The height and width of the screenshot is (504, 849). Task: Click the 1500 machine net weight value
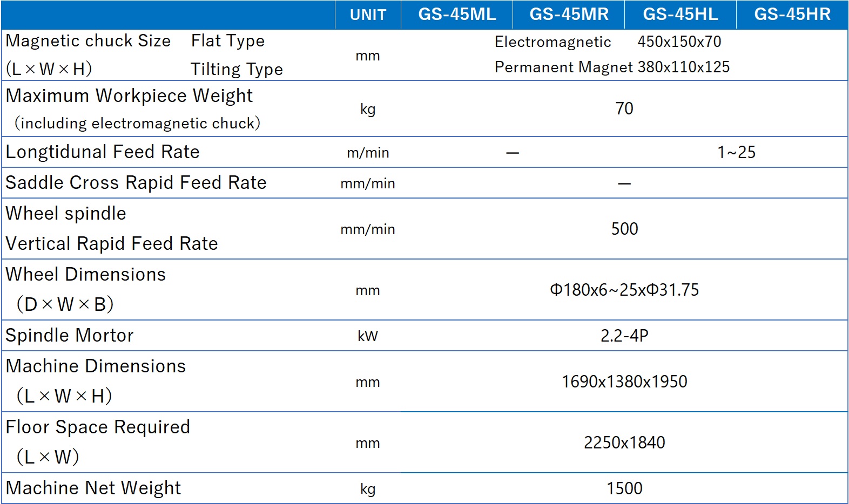click(624, 488)
